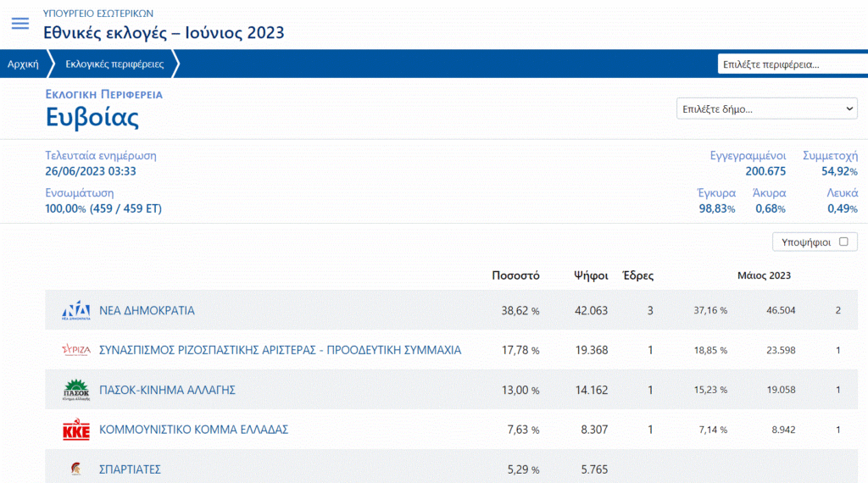868x483 pixels.
Task: Click the Έδρες column header
Action: (637, 275)
